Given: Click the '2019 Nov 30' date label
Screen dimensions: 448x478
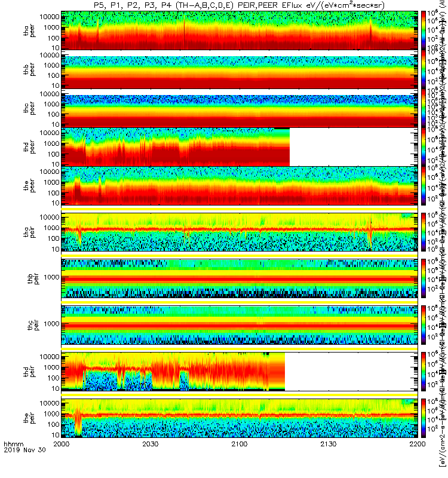Looking at the screenshot, I should [24, 450].
